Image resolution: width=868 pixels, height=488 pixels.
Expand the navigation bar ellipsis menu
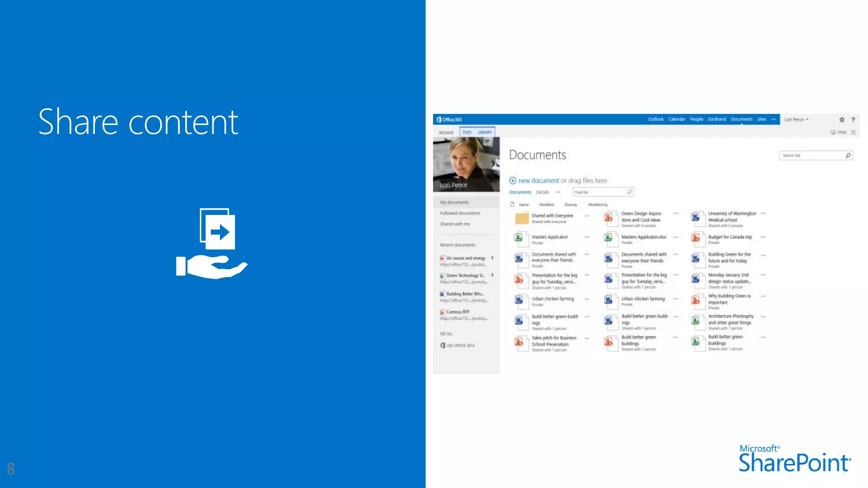coord(773,119)
